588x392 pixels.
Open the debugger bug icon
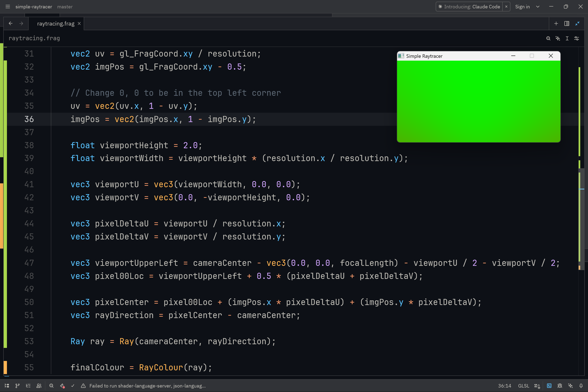tap(560, 386)
